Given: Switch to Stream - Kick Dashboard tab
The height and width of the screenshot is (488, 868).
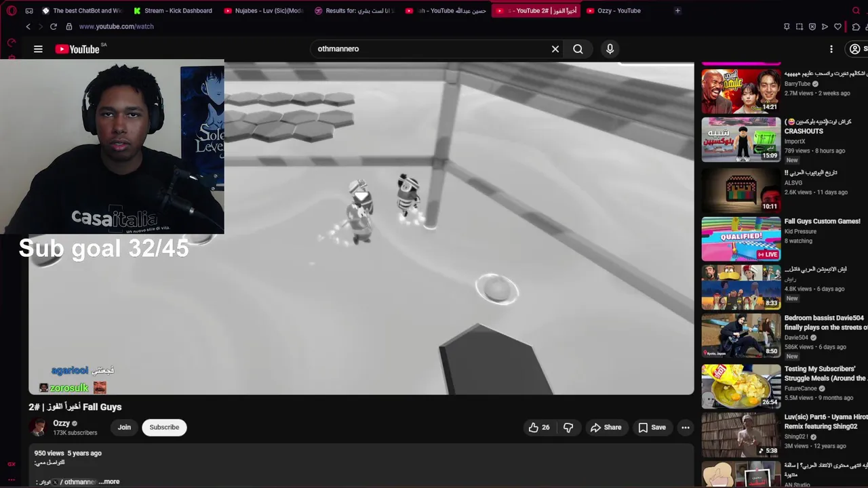Looking at the screenshot, I should click(x=173, y=11).
